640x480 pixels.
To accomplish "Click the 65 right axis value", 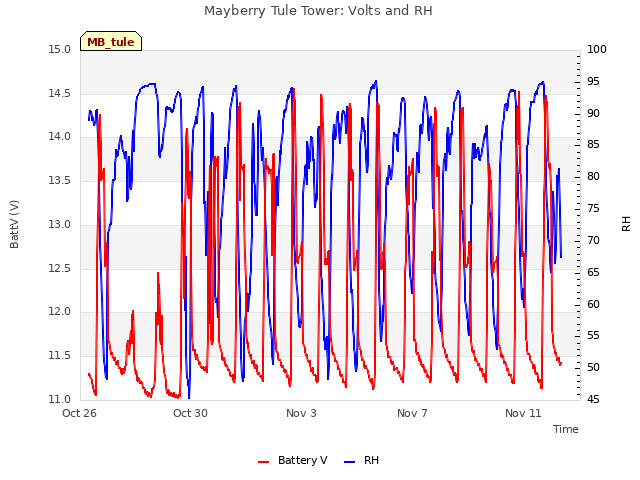I will [x=593, y=272].
